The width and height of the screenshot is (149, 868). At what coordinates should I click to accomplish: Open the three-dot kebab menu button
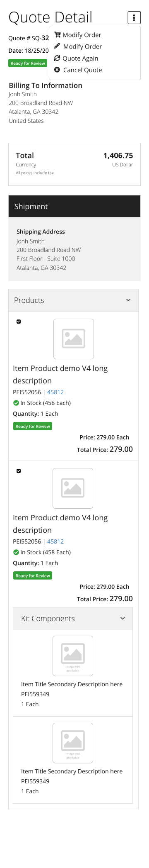pos(134,18)
